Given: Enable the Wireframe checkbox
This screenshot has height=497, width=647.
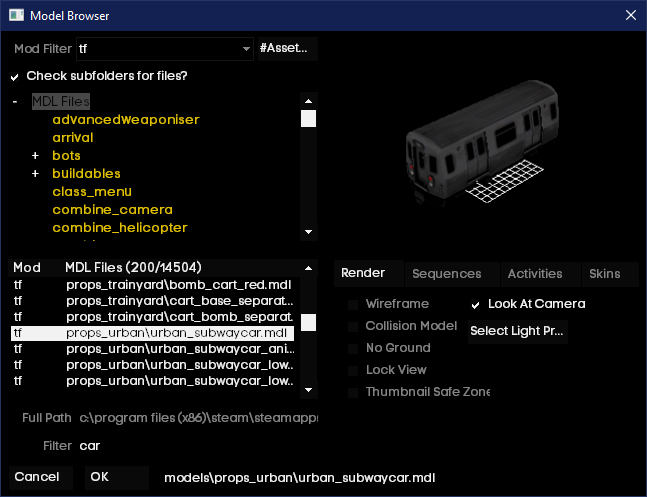Looking at the screenshot, I should coord(353,305).
